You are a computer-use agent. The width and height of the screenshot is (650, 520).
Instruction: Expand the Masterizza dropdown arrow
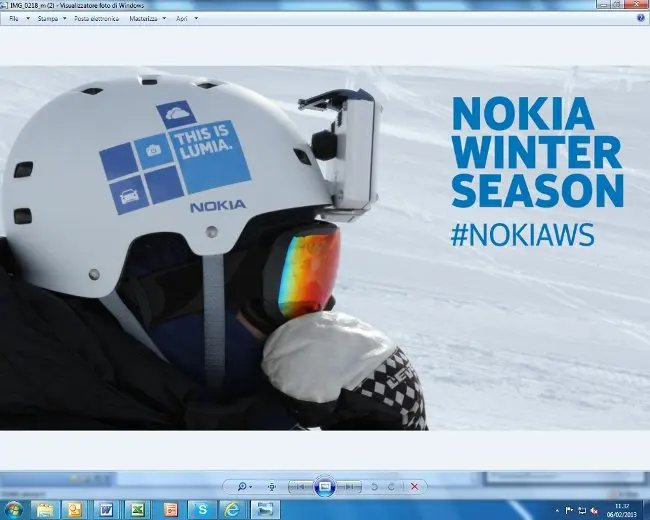pos(164,19)
